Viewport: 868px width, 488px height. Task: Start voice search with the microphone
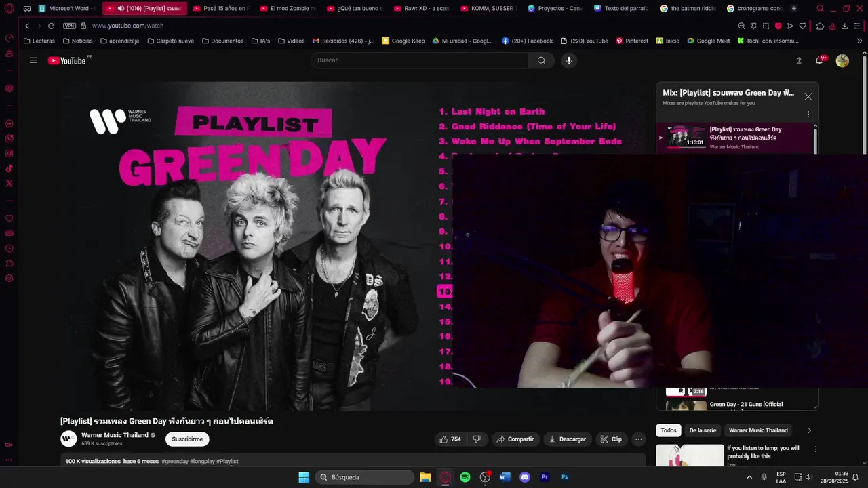tap(568, 60)
